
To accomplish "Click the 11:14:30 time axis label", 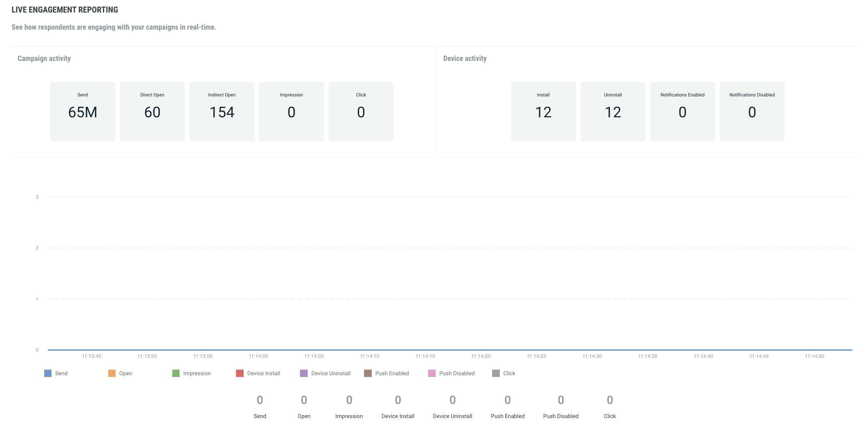I will 592,356.
